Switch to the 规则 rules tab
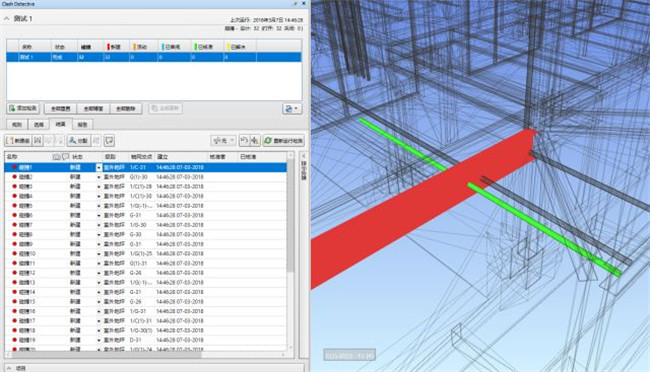The height and width of the screenshot is (372, 650). (x=17, y=124)
